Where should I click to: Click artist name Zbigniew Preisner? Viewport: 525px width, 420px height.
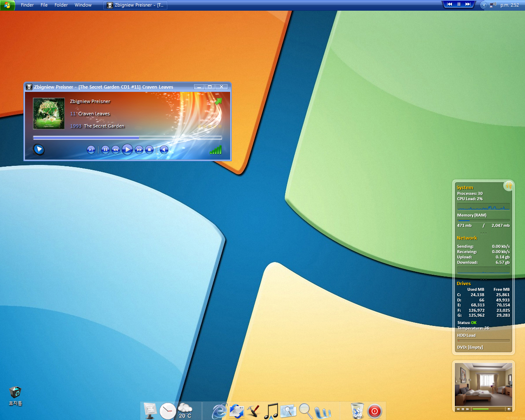click(x=90, y=101)
